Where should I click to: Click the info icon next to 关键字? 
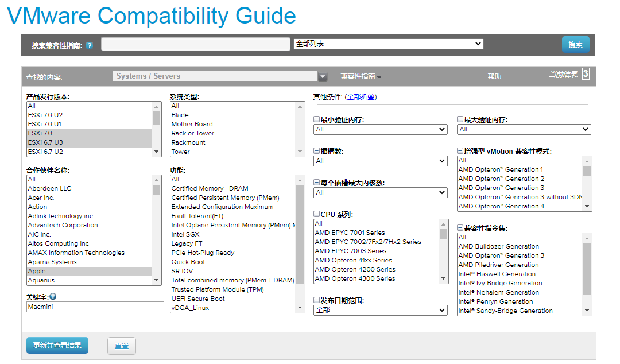pyautogui.click(x=53, y=296)
